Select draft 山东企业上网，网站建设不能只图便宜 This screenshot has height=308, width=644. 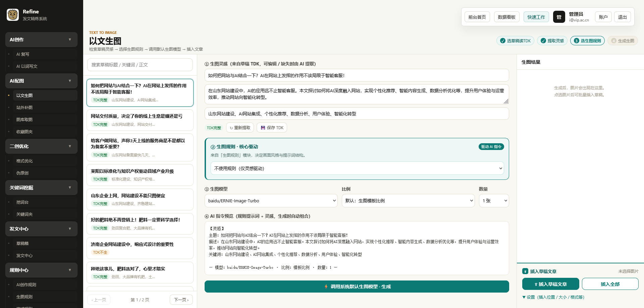point(140,199)
